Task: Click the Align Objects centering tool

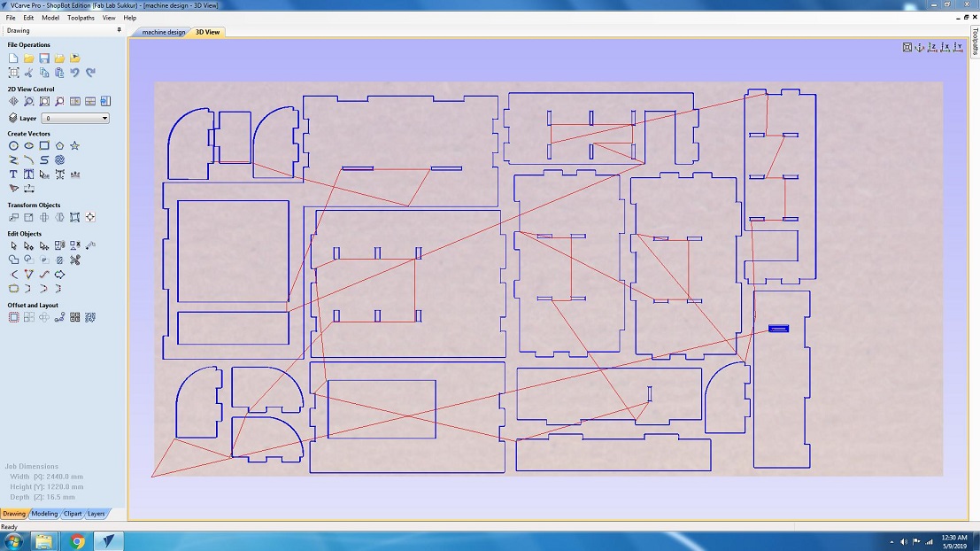Action: tap(90, 218)
